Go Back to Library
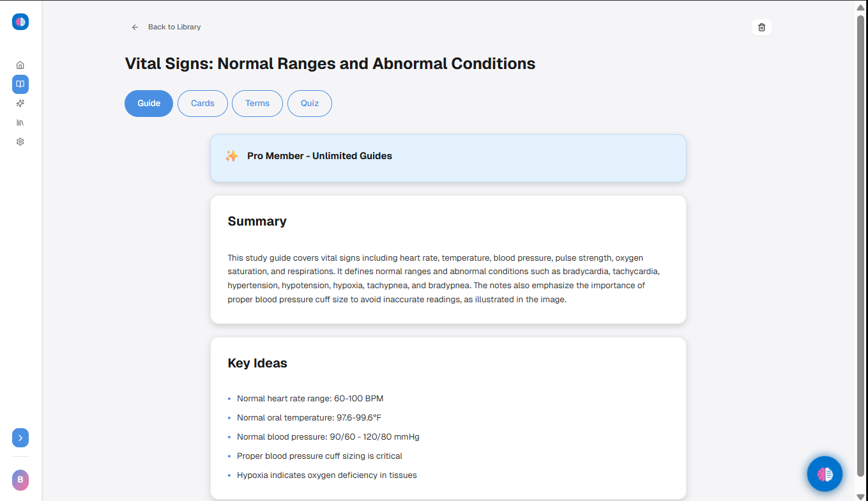868x501 pixels. (174, 27)
